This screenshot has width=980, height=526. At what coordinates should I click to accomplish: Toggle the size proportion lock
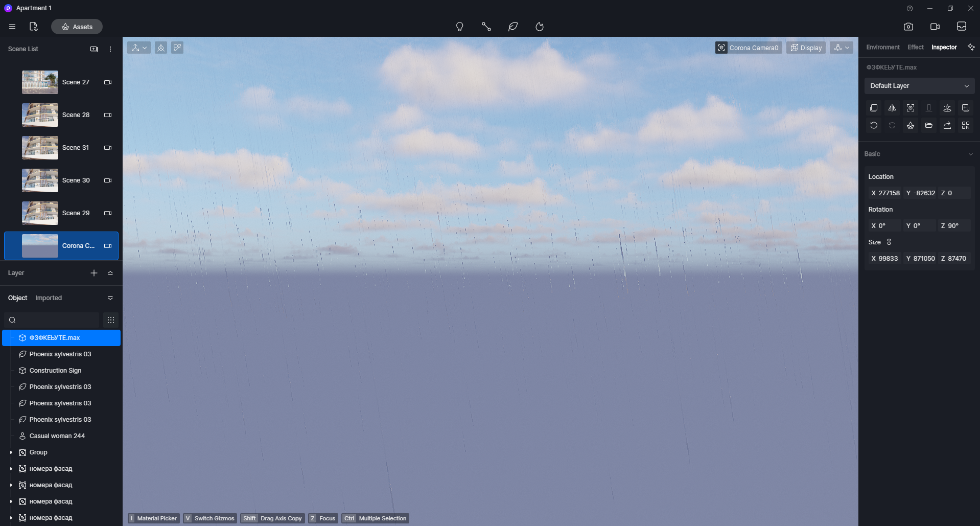(x=889, y=242)
